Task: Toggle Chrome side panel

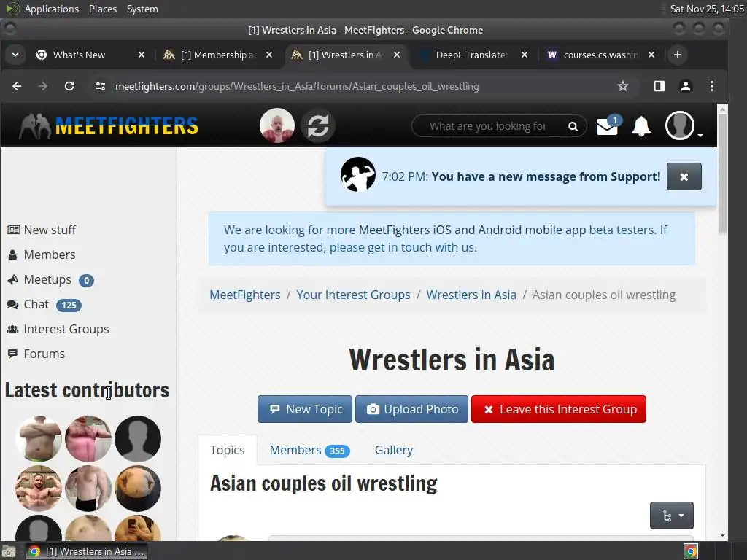Action: (659, 86)
